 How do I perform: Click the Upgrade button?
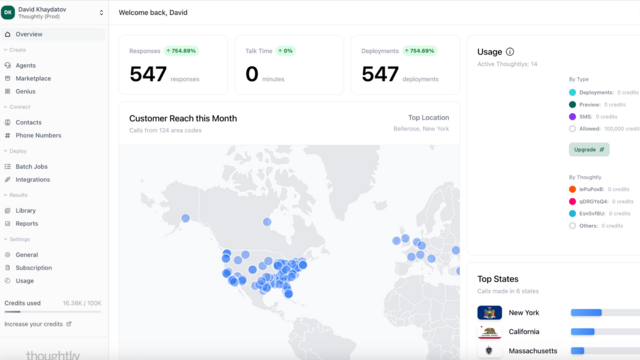coord(589,149)
